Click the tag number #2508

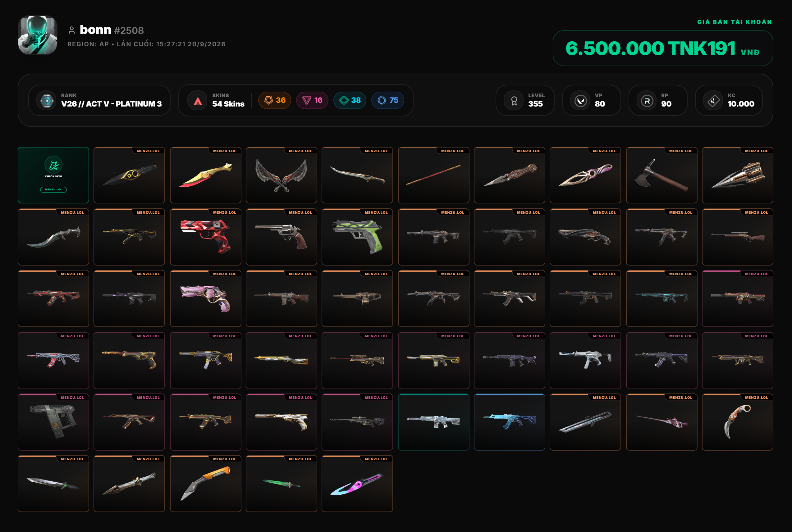[x=129, y=30]
